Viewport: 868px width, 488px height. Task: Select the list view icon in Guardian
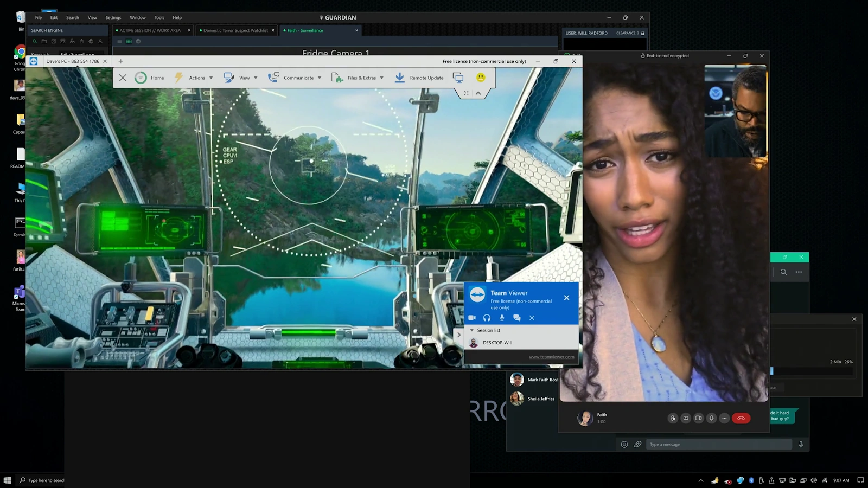coord(119,41)
